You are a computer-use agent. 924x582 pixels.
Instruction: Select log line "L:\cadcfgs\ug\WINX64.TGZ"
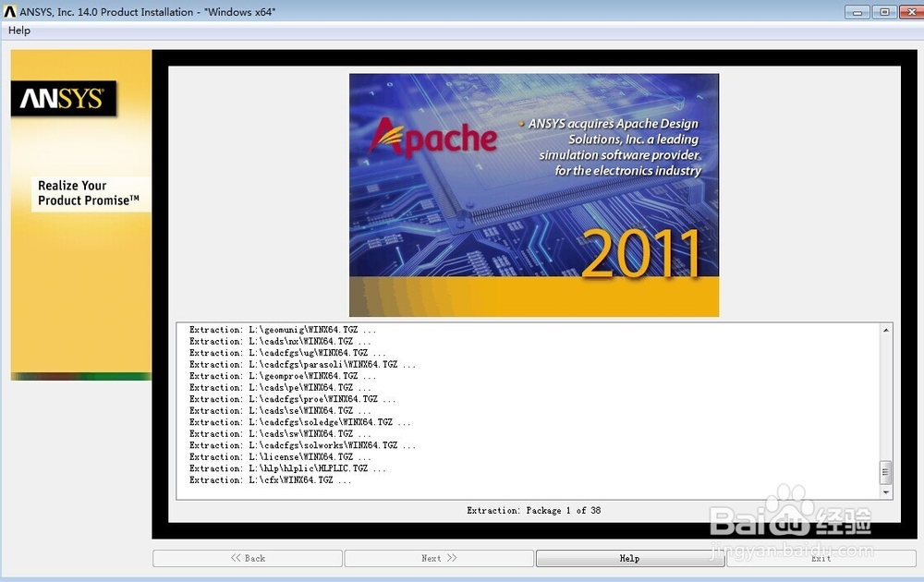point(287,353)
